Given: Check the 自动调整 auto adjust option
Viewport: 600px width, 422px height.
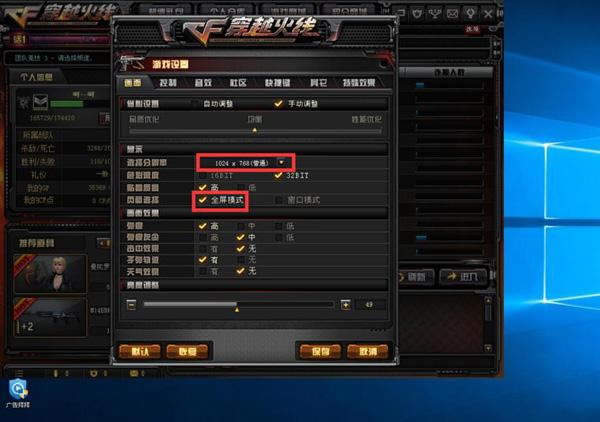Looking at the screenshot, I should [194, 104].
